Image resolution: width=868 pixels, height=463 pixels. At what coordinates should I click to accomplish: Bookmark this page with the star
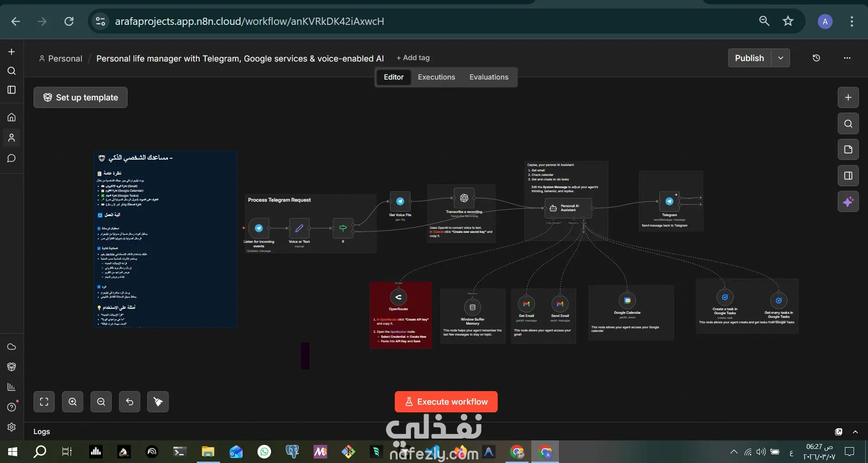pos(788,21)
